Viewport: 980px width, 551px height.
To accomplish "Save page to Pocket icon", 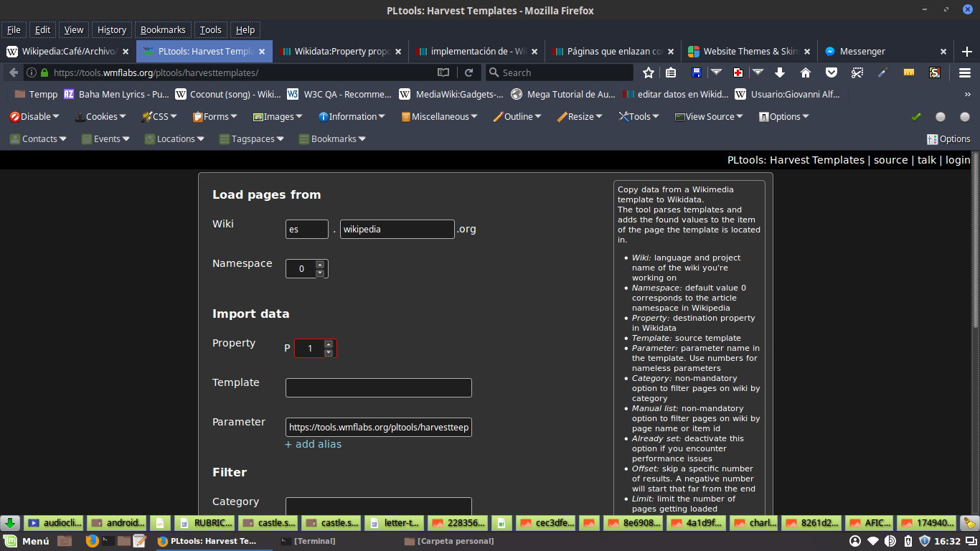I will pos(831,72).
